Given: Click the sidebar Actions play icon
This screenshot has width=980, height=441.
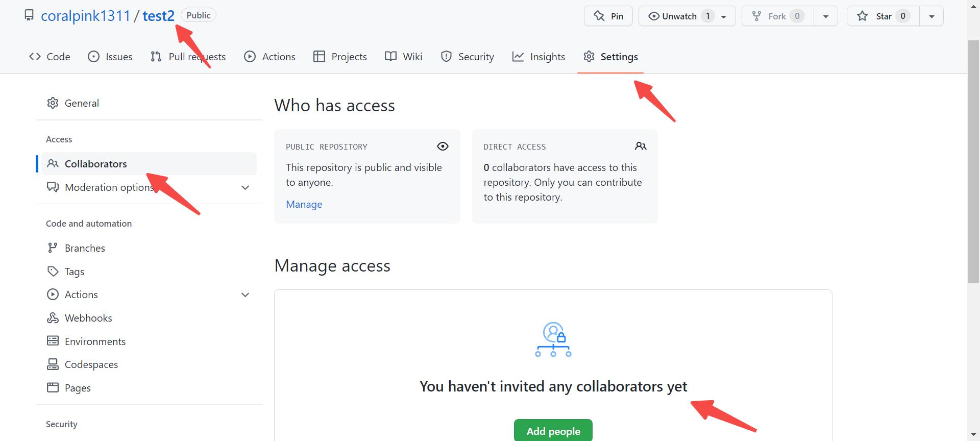Looking at the screenshot, I should tap(53, 295).
